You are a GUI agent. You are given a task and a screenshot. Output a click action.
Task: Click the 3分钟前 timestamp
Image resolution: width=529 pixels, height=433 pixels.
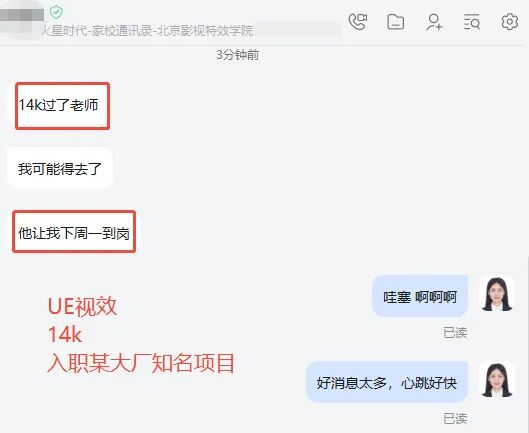click(x=238, y=55)
